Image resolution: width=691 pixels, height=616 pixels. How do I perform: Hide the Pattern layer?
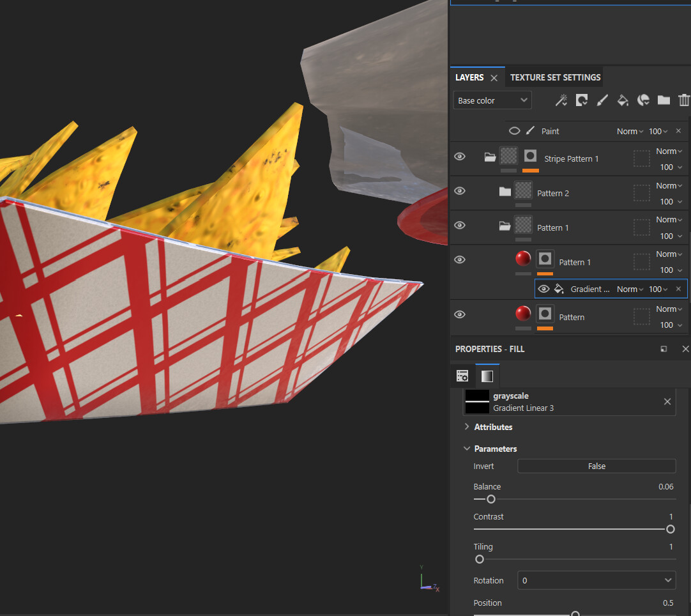click(460, 314)
